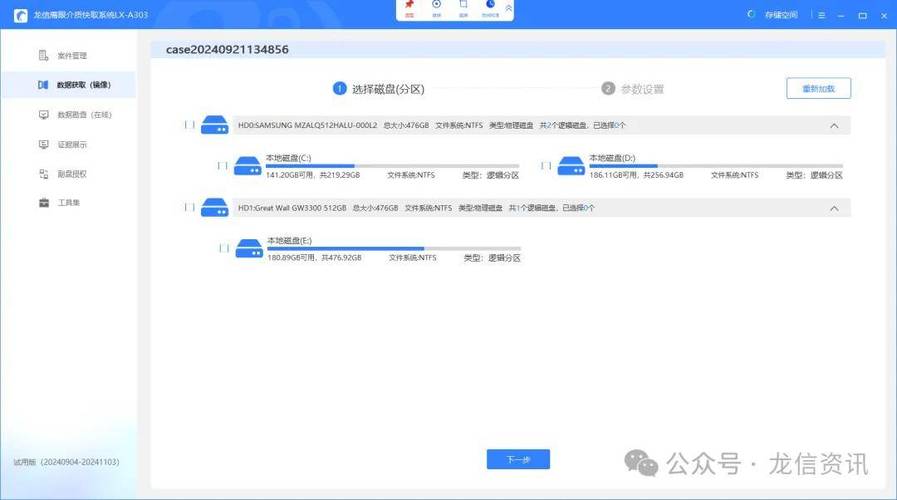Viewport: 897px width, 500px height.
Task: Click the 证据展示 sidebar icon
Action: [x=44, y=145]
